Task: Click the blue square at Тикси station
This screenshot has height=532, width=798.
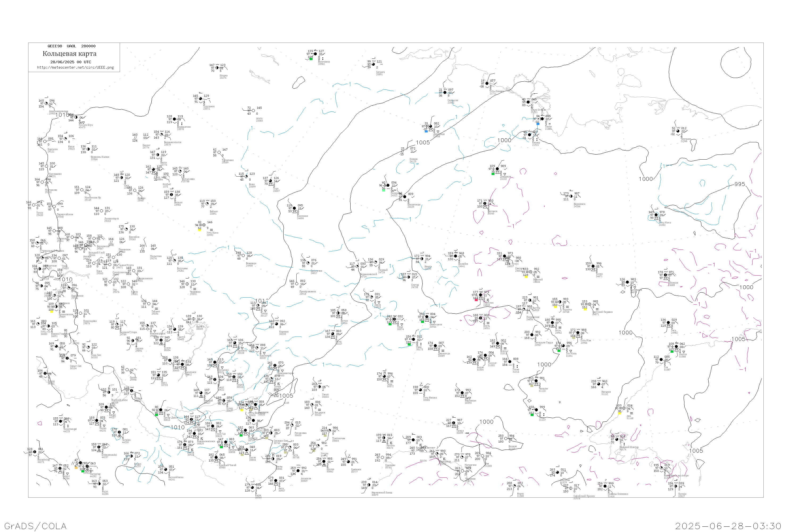Action: (x=538, y=124)
